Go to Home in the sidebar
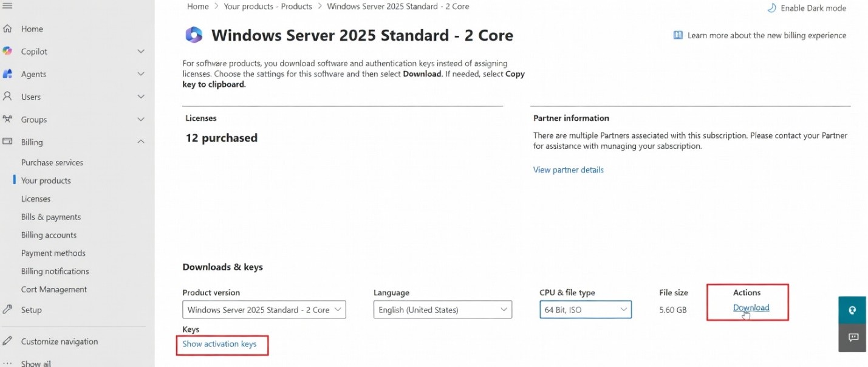 click(x=32, y=29)
